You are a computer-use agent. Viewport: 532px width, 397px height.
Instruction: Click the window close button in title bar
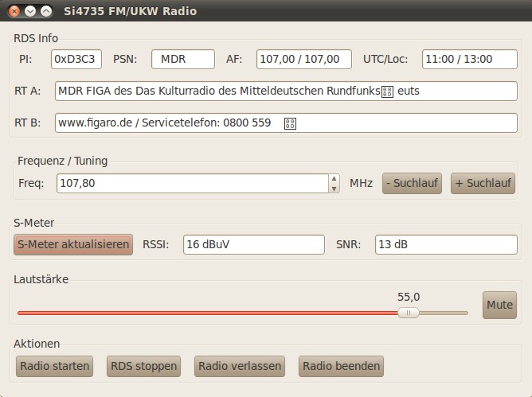click(x=14, y=11)
